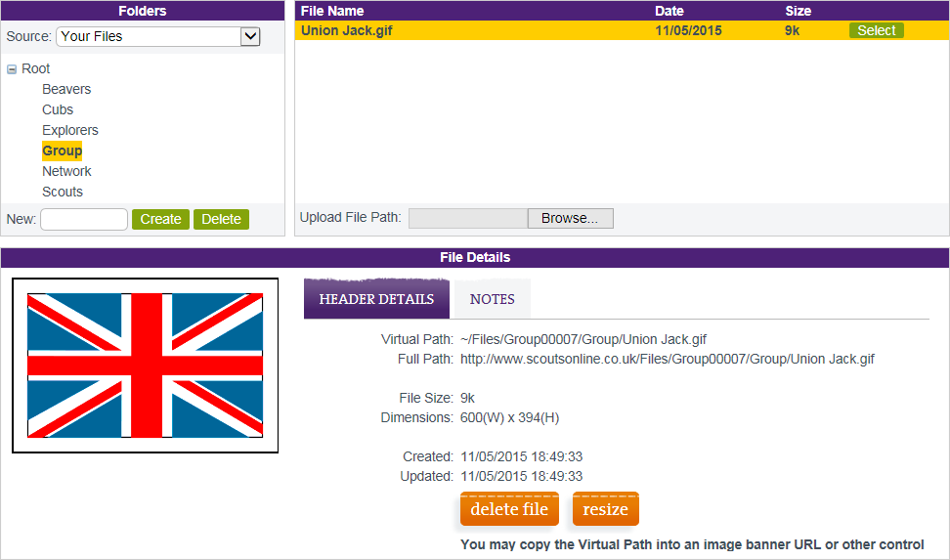Open the Cubs folder
Viewport: 950px width, 560px height.
[58, 109]
